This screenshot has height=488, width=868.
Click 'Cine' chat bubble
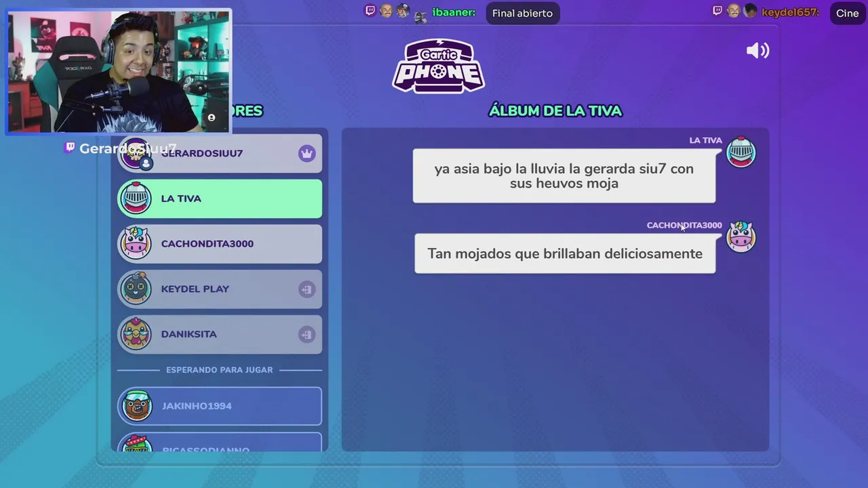click(x=847, y=13)
